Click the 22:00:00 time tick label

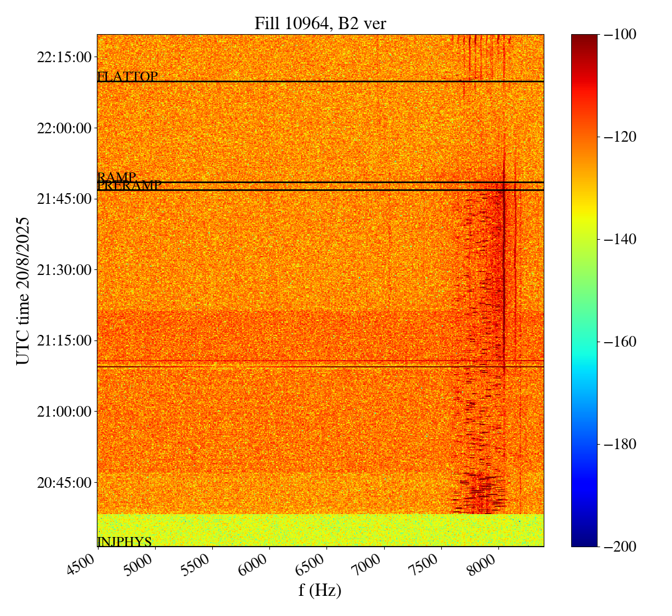pos(64,128)
